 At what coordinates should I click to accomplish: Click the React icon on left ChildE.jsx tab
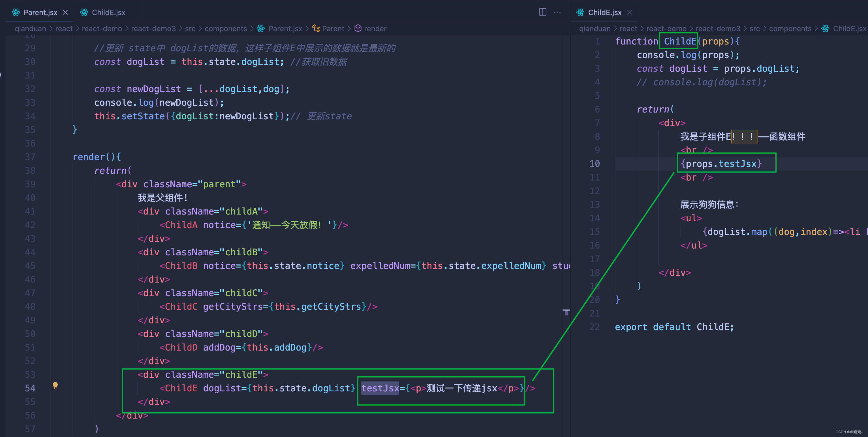coord(84,12)
